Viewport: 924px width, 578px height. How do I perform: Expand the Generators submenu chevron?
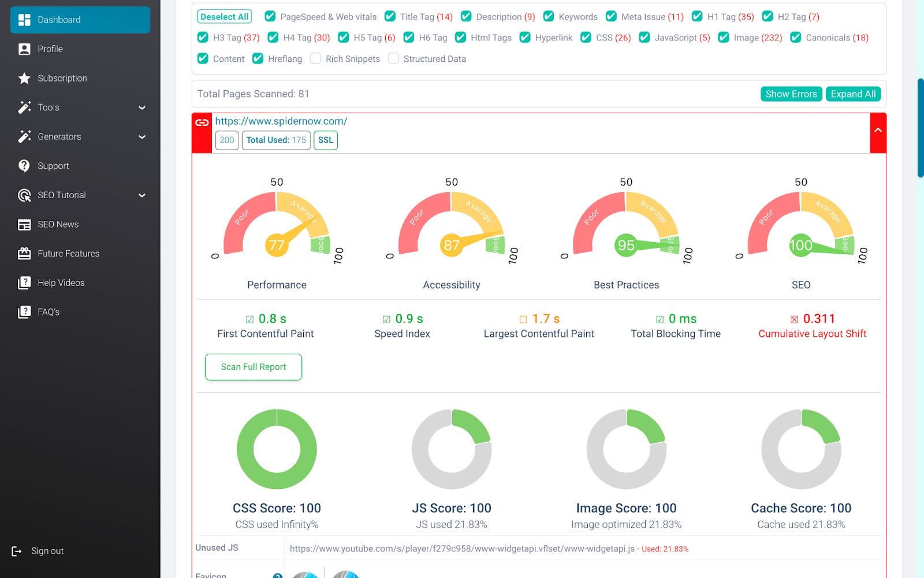point(142,137)
